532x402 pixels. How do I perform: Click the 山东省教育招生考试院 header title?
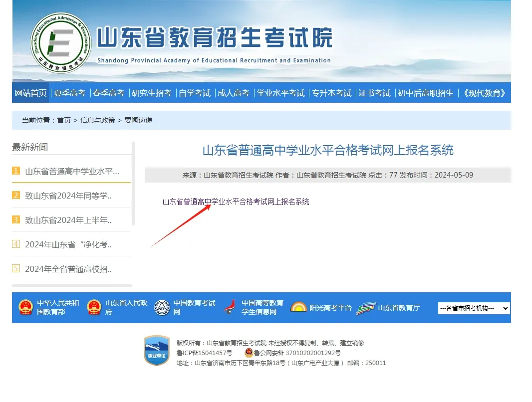(215, 37)
